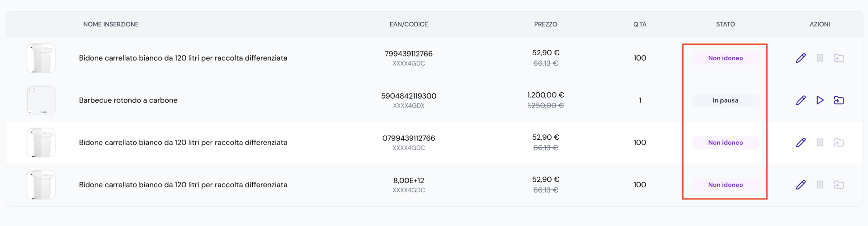
Task: Open the Barbecue rotondo product thumbnail
Action: [41, 100]
